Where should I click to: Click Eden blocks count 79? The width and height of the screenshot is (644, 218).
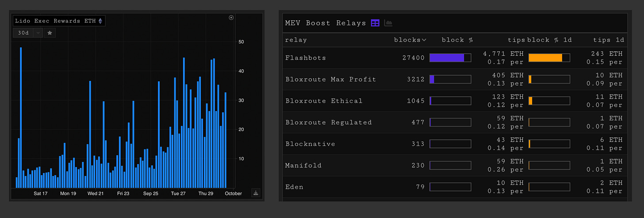[420, 187]
